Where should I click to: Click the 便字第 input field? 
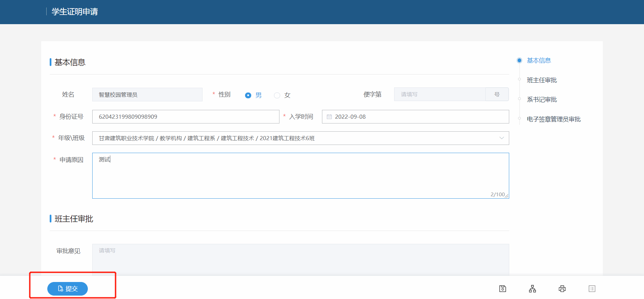[x=439, y=95]
